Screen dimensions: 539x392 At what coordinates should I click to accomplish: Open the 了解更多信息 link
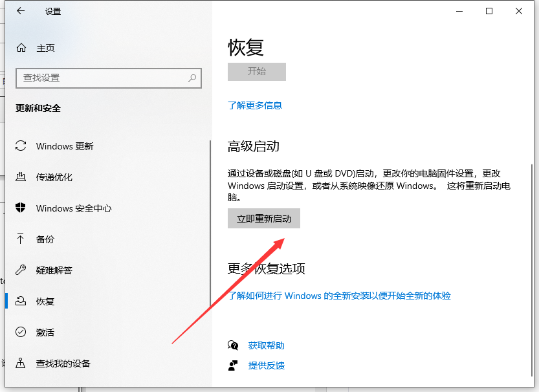pos(255,105)
